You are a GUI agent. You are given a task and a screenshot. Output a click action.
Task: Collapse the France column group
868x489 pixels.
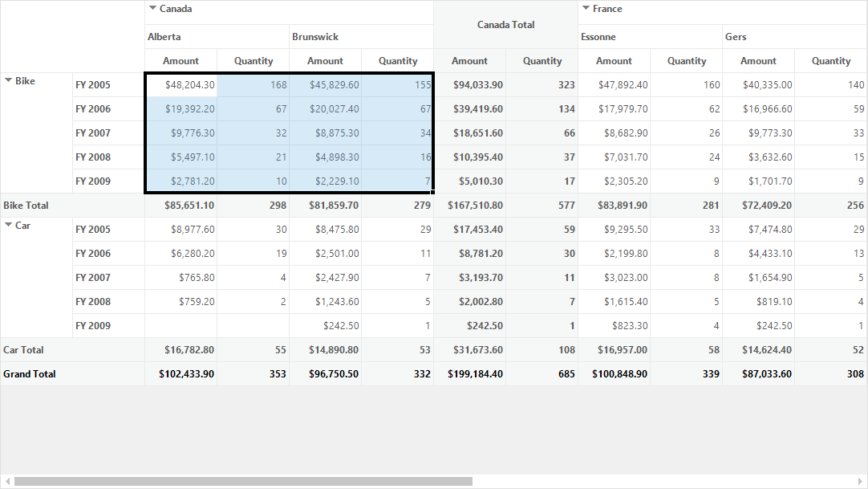click(586, 8)
